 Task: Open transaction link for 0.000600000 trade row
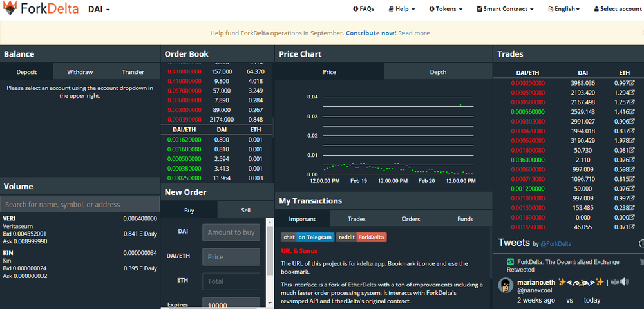click(x=632, y=169)
